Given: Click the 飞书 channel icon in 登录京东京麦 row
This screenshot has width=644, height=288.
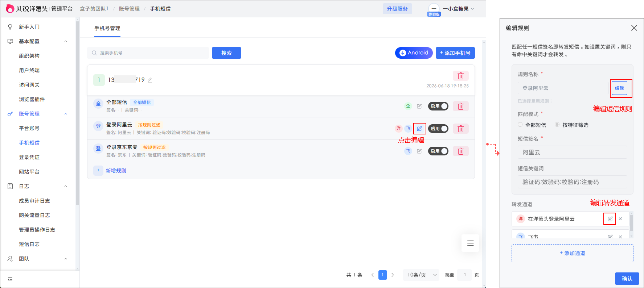Looking at the screenshot, I should coord(408,151).
